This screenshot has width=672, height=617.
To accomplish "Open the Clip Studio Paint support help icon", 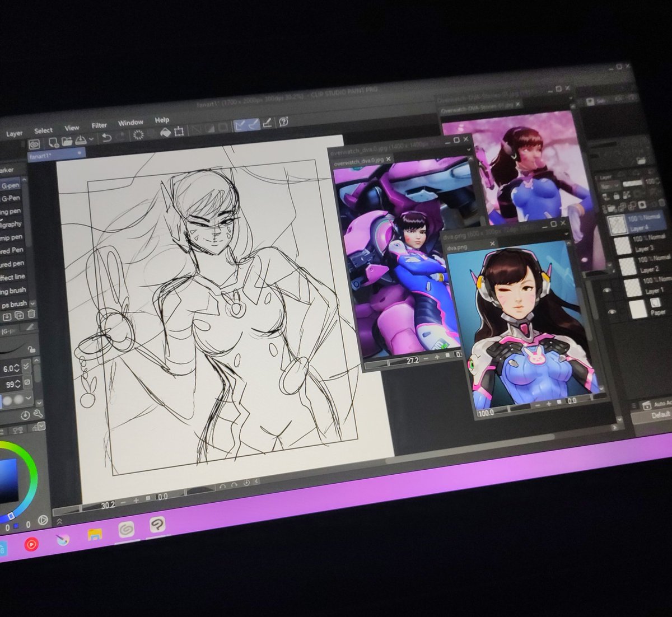I will point(283,121).
